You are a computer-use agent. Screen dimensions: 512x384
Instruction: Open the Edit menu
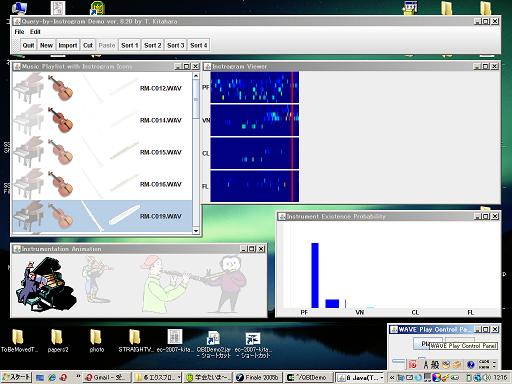35,32
